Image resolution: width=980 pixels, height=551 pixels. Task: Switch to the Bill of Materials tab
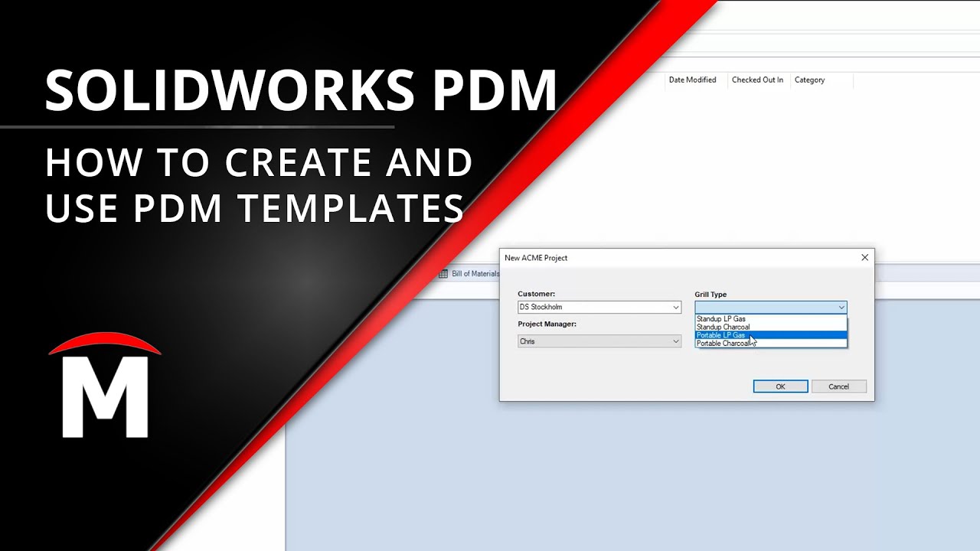point(469,274)
